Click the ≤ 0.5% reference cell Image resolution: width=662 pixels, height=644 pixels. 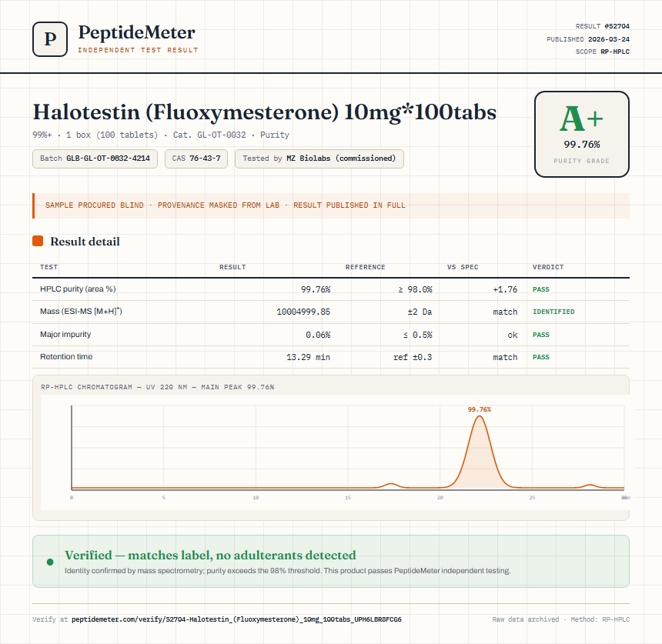pos(417,335)
